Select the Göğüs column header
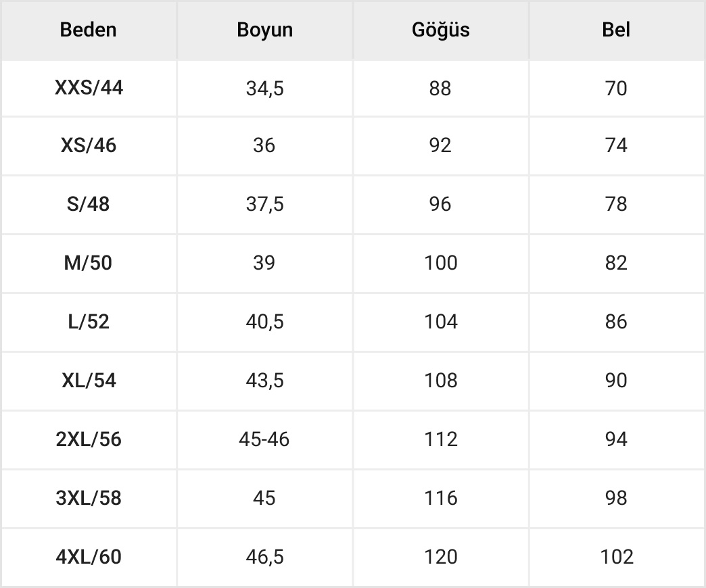Image resolution: width=706 pixels, height=588 pixels. tap(440, 30)
